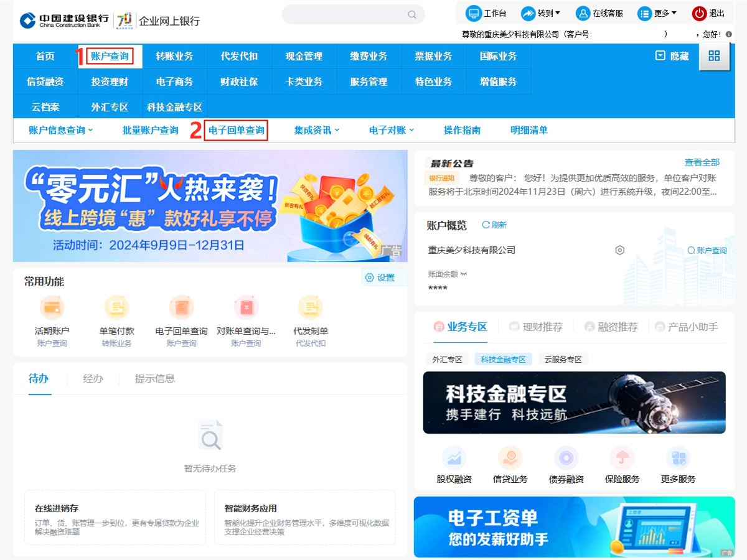Screen dimensions: 747x560
Task: Open the 智能财务应用 card
Action: coord(305,518)
